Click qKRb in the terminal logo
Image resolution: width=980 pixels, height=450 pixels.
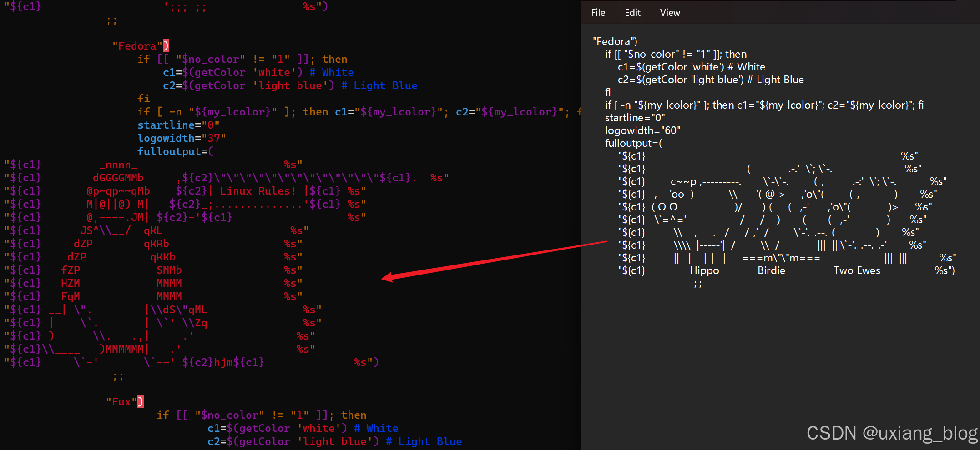[x=157, y=244]
